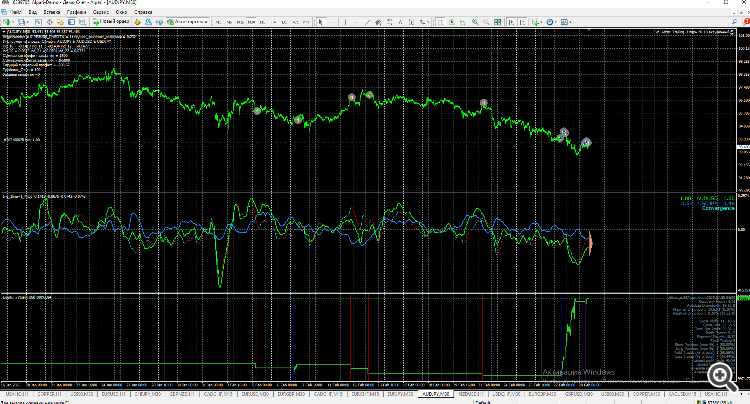Switch chart to M15 timeframe

pos(240,22)
